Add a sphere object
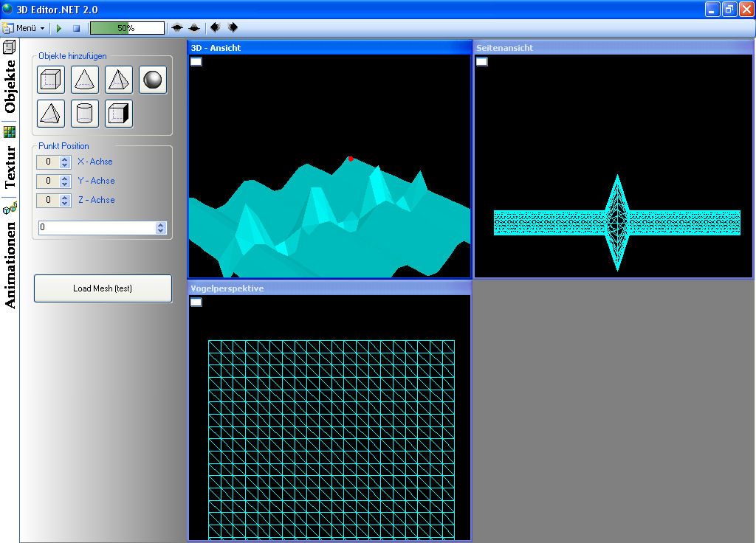Image resolution: width=756 pixels, height=543 pixels. point(153,80)
